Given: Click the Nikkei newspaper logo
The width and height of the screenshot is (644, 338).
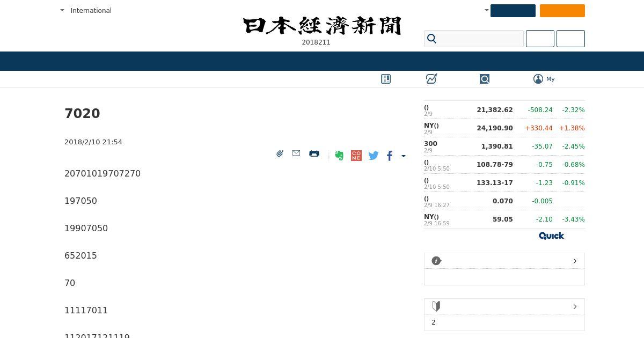Looking at the screenshot, I should [x=322, y=26].
